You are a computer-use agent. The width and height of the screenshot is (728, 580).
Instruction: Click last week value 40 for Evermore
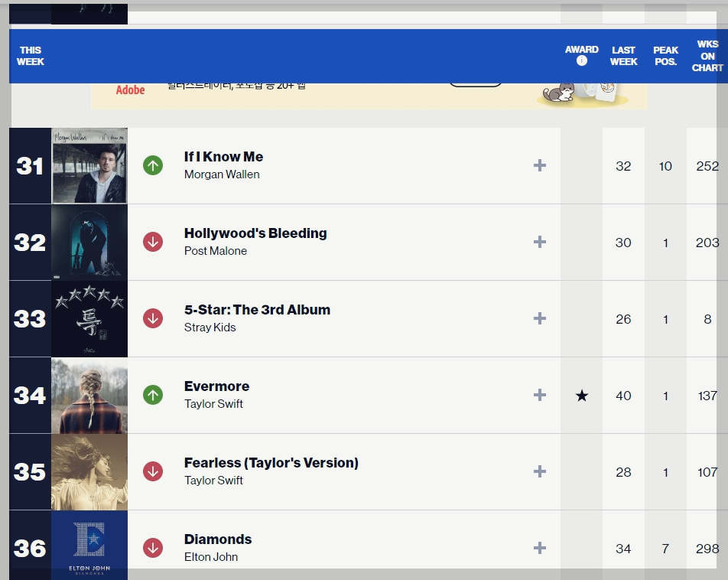[x=623, y=396]
